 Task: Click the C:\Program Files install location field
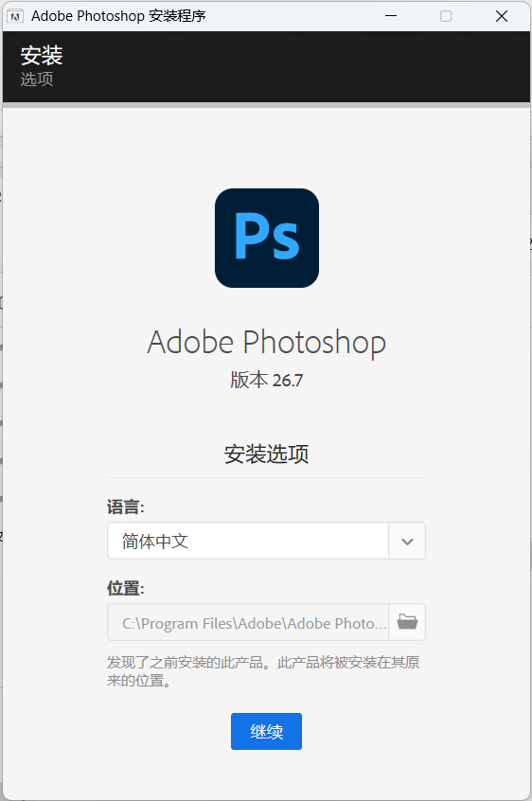pos(248,622)
